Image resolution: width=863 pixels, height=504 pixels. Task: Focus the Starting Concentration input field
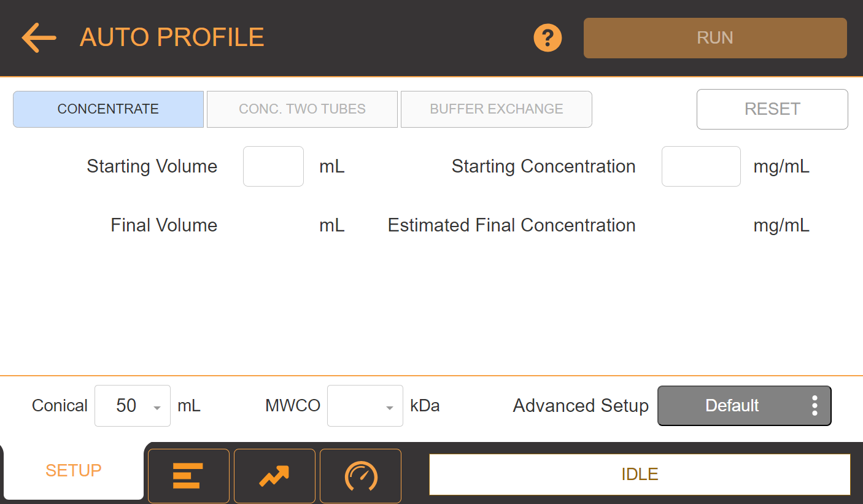tap(701, 166)
